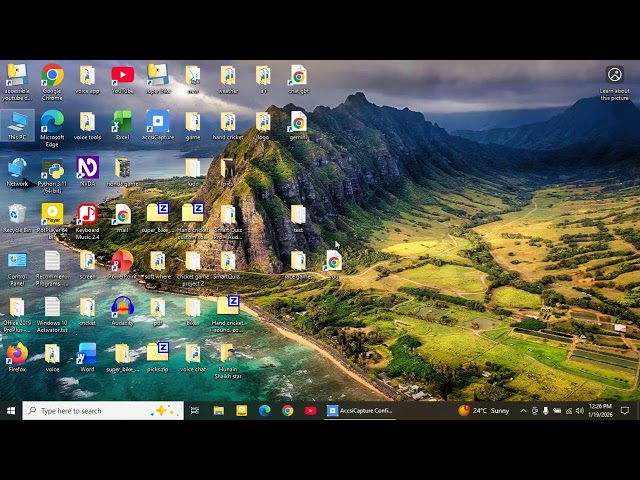Image resolution: width=640 pixels, height=480 pixels.
Task: Launch the acciCapture desktop shortcut
Action: click(x=158, y=125)
